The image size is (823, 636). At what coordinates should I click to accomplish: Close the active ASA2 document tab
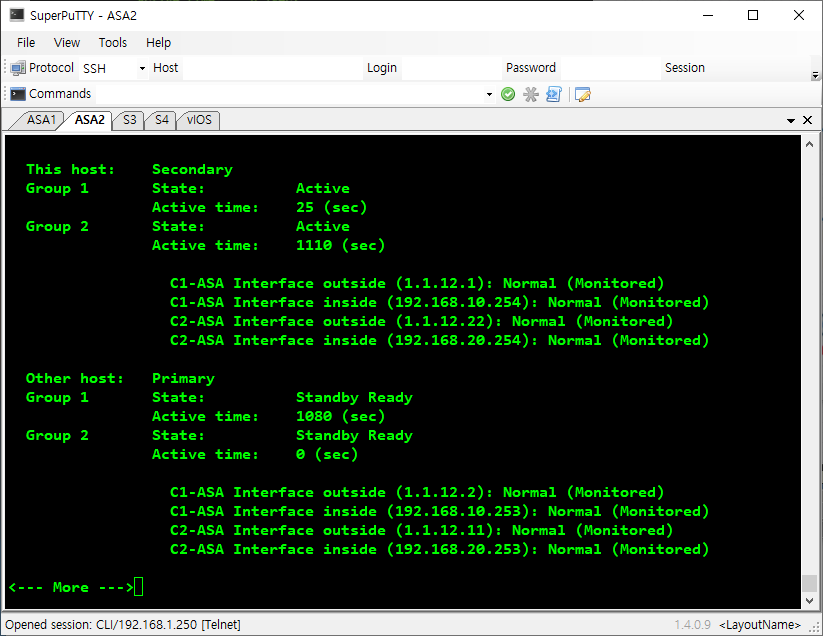pos(808,120)
